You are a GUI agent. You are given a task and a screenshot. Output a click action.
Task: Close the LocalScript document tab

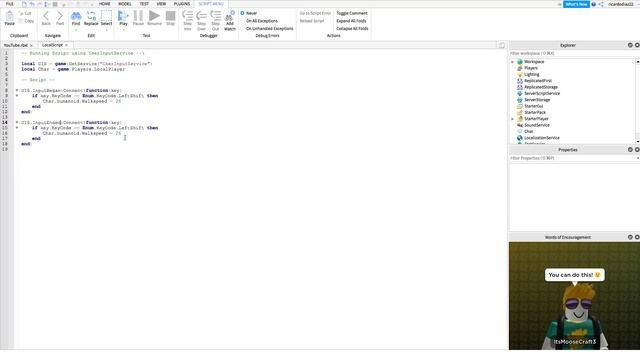pos(67,45)
